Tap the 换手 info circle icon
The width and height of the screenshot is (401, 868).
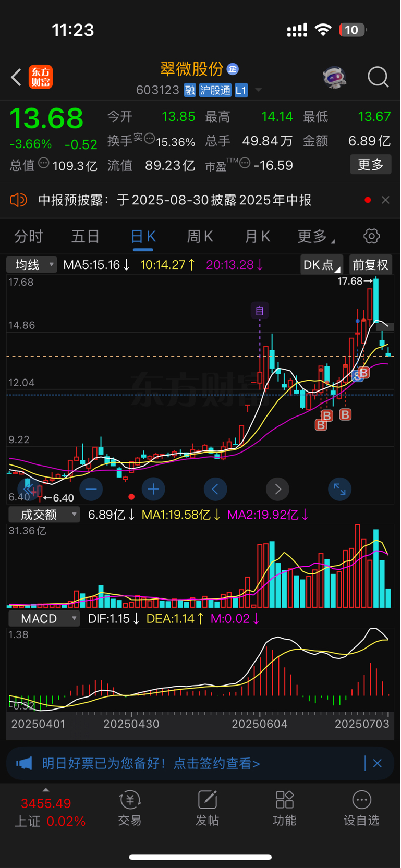coord(149,139)
